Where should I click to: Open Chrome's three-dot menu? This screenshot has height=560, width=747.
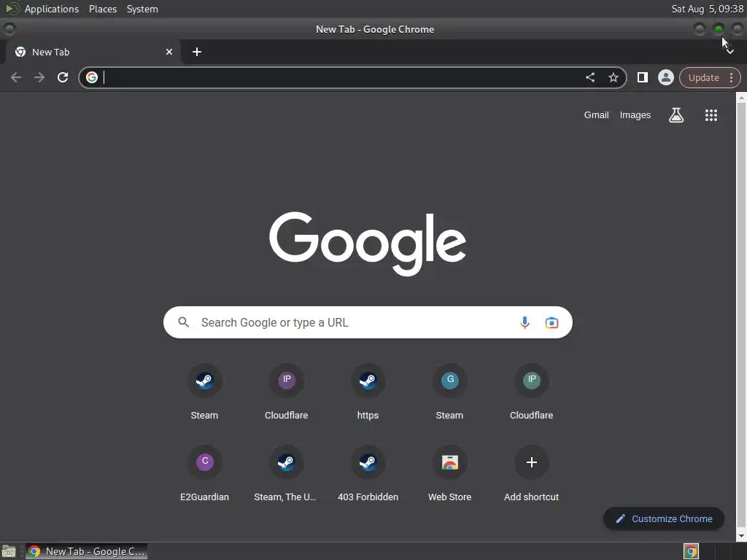731,77
